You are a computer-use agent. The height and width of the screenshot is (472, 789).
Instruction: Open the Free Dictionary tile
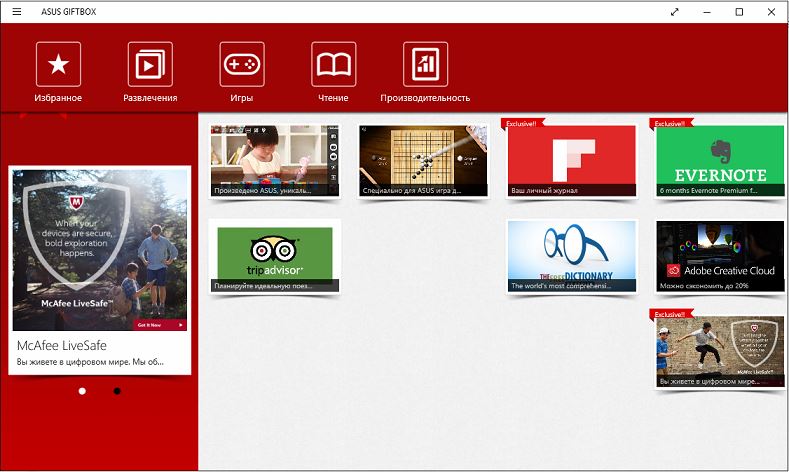point(572,256)
